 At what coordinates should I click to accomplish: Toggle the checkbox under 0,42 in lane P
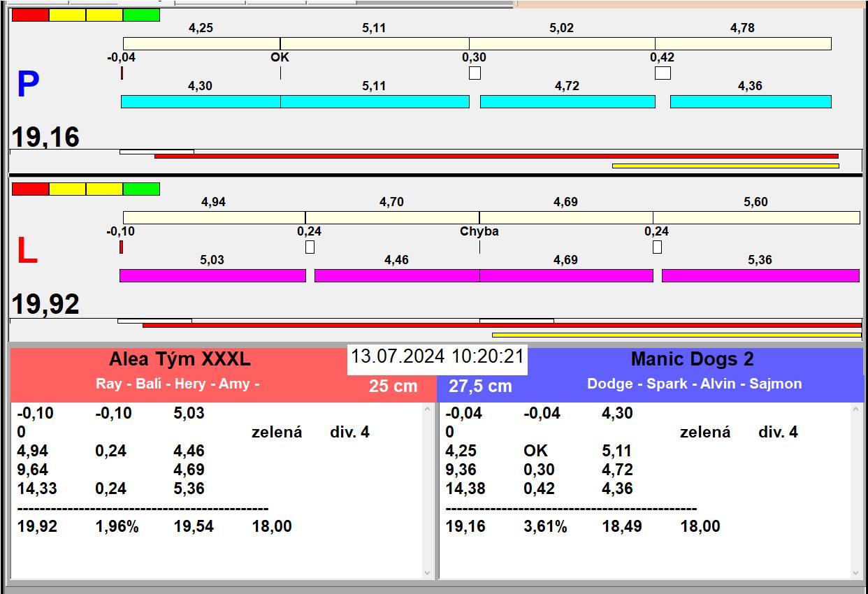662,73
